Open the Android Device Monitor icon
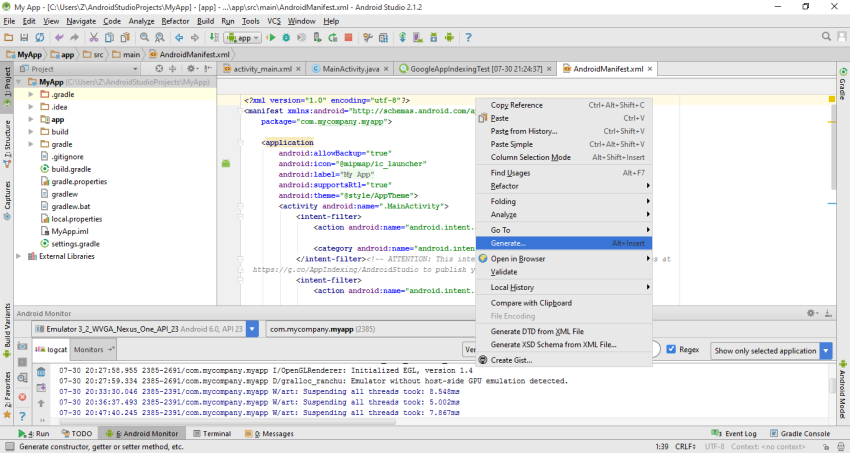 tap(449, 37)
